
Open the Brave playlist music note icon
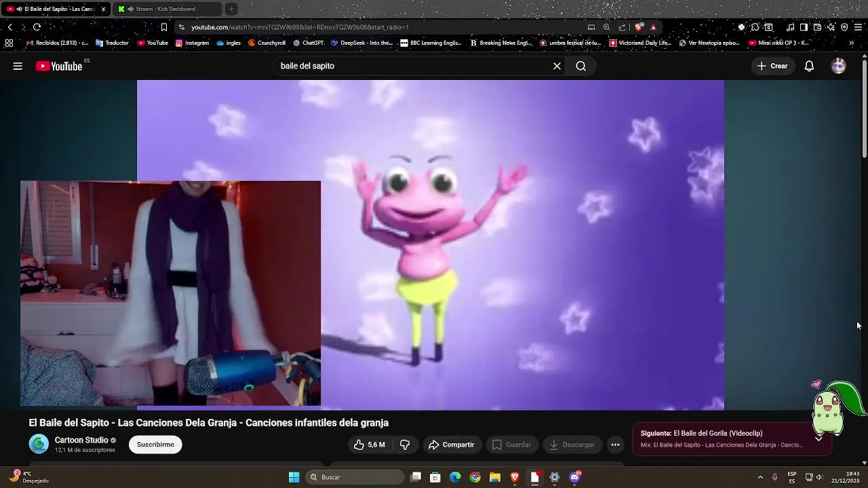790,27
